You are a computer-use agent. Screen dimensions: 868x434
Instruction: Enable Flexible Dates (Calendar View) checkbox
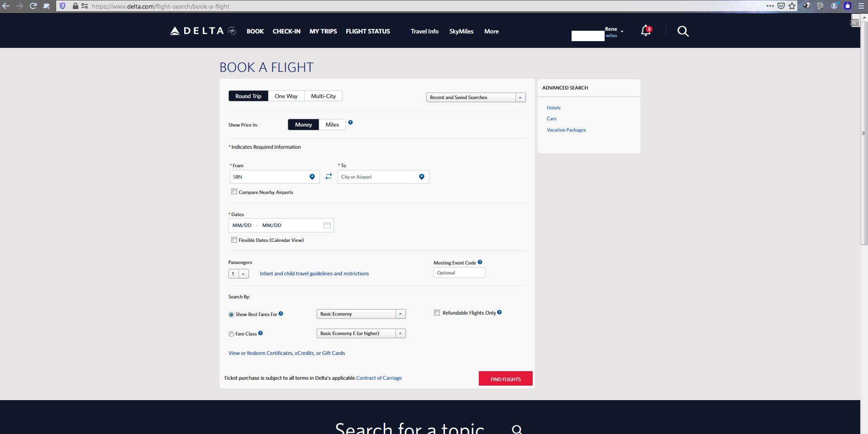[x=234, y=240]
